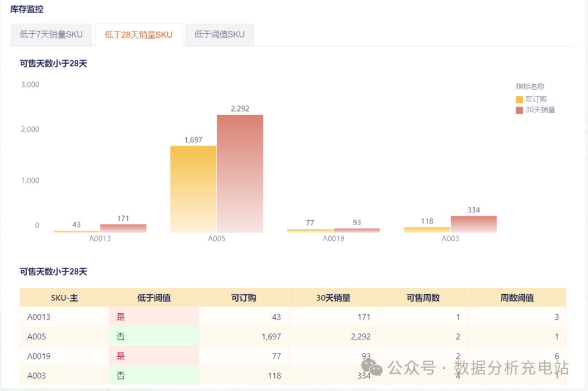The width and height of the screenshot is (588, 391).
Task: Click the 是 cell in A0019 row
Action: (x=154, y=356)
